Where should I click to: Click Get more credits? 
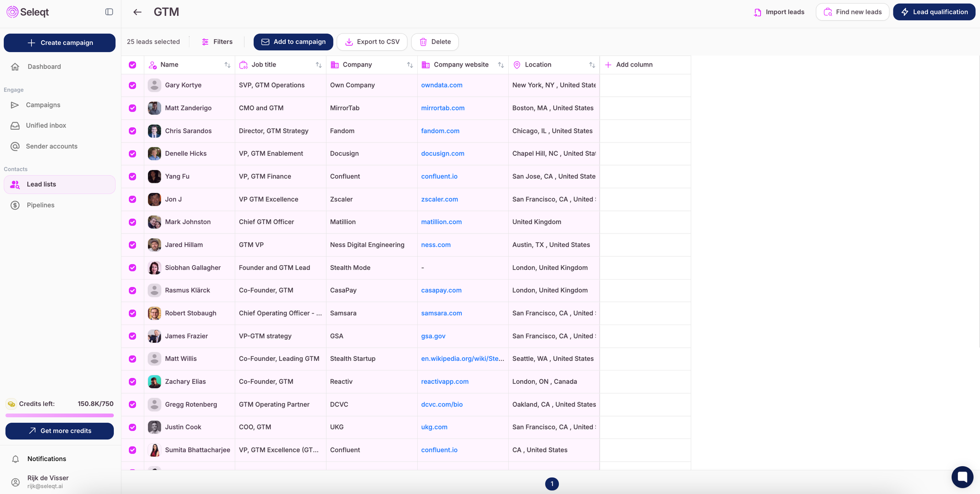tap(59, 431)
